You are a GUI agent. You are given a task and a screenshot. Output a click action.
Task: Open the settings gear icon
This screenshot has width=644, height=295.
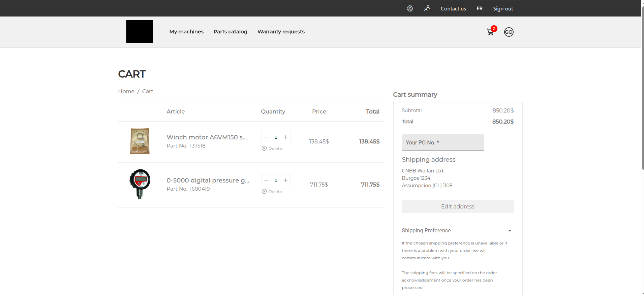tap(410, 8)
